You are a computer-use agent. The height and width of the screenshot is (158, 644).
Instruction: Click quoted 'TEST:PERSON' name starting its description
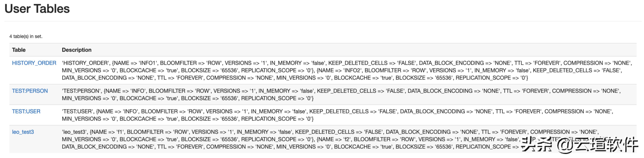(81, 91)
